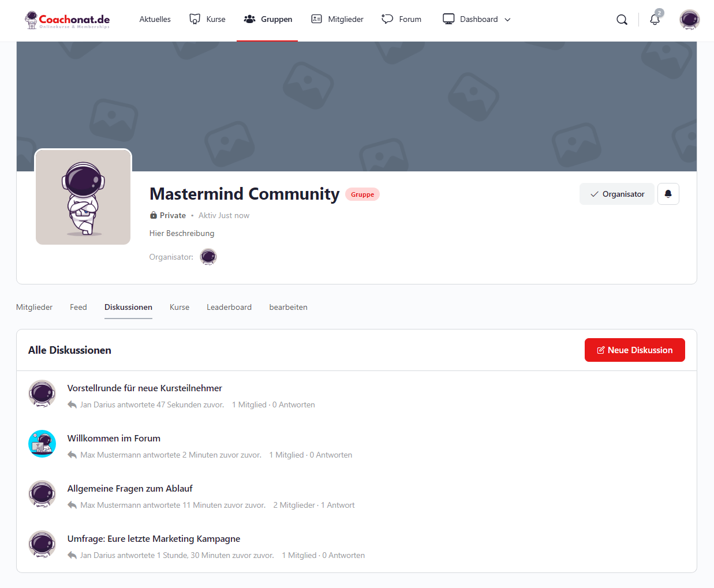Select the Mitglieder group tab
The image size is (714, 588).
pyautogui.click(x=35, y=307)
